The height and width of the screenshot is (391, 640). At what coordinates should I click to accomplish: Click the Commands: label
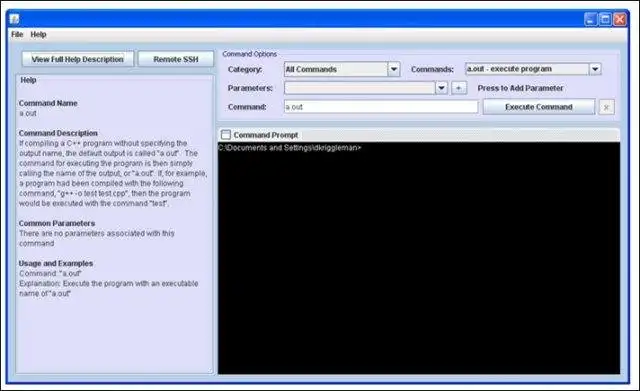tap(432, 69)
